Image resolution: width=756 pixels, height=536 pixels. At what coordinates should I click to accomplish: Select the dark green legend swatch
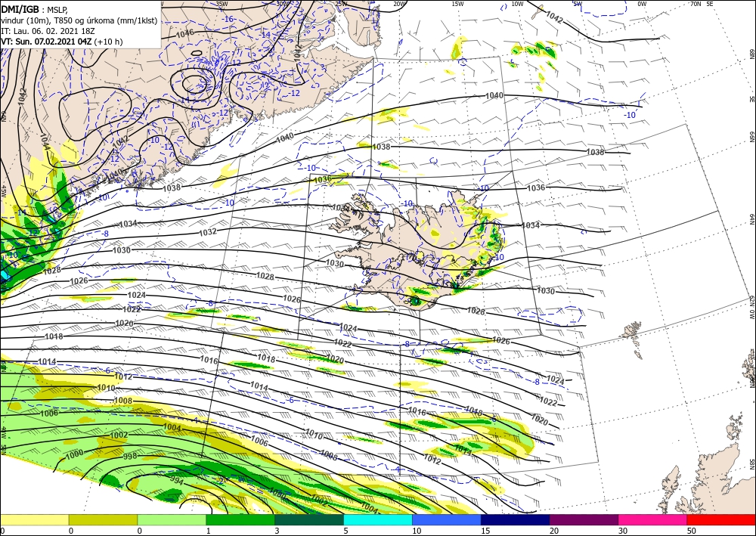309,519
